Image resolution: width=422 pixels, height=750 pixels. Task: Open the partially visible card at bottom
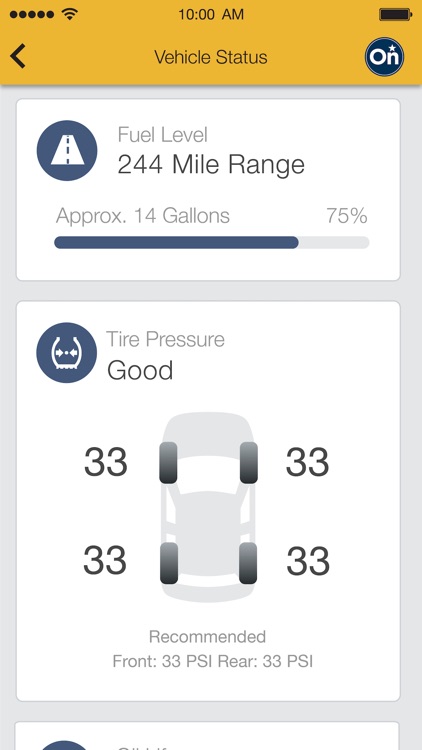[x=207, y=736]
